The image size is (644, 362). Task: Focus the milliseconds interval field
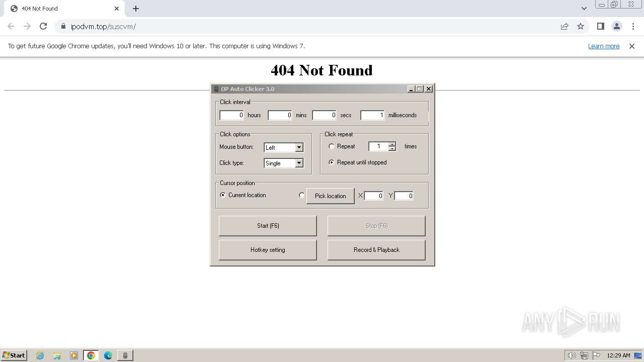(372, 115)
